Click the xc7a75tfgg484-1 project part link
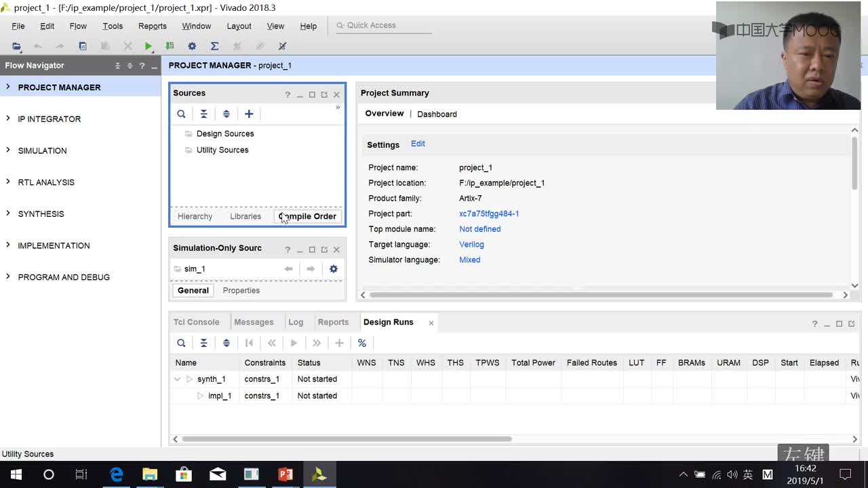Image resolution: width=868 pixels, height=488 pixels. pyautogui.click(x=489, y=213)
